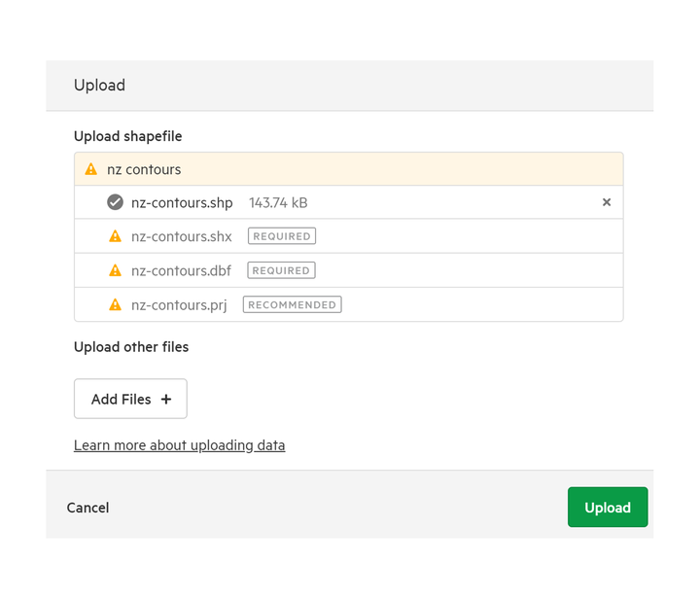Click the nz-contours.prj file row
The image size is (700, 599).
pyautogui.click(x=349, y=304)
